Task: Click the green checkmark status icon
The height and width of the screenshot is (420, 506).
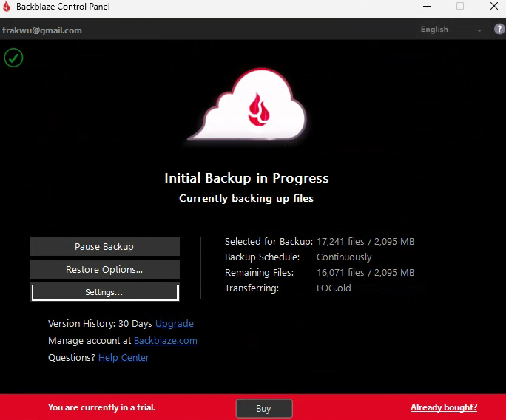Action: [13, 58]
